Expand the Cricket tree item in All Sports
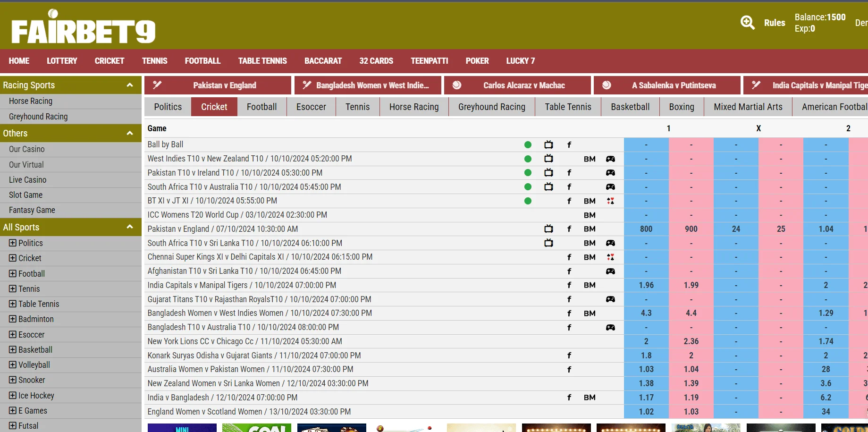 tap(13, 258)
